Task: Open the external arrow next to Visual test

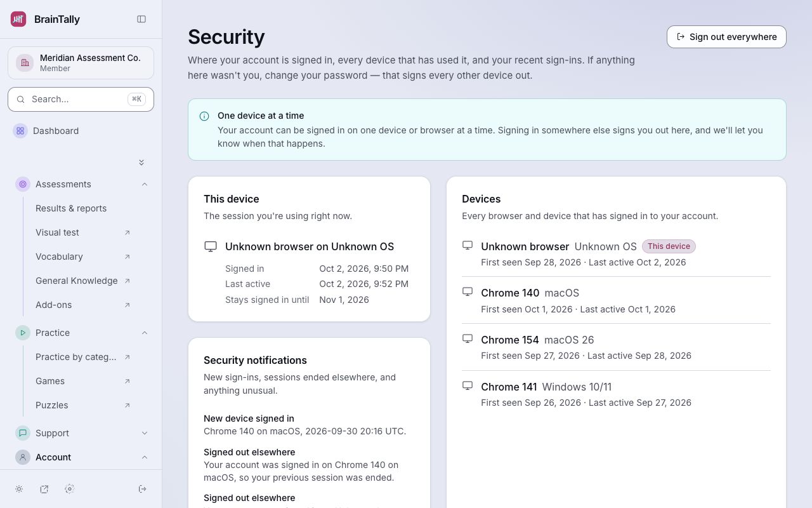Action: point(127,232)
